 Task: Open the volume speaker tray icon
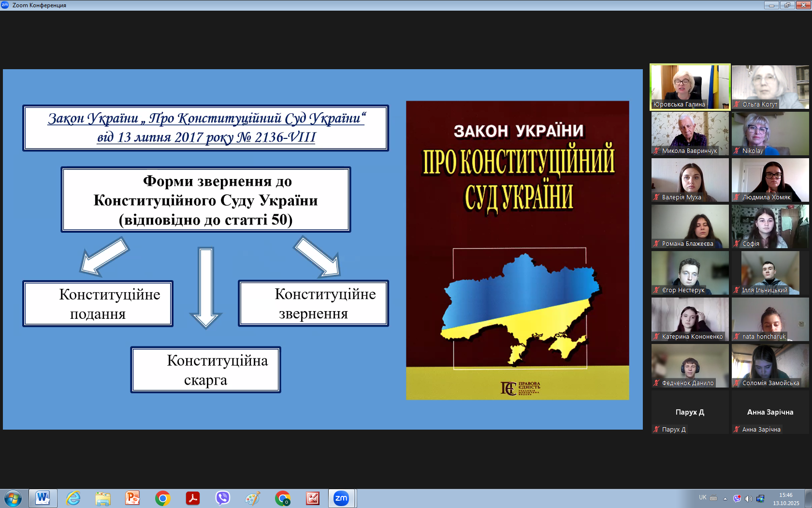pyautogui.click(x=748, y=498)
